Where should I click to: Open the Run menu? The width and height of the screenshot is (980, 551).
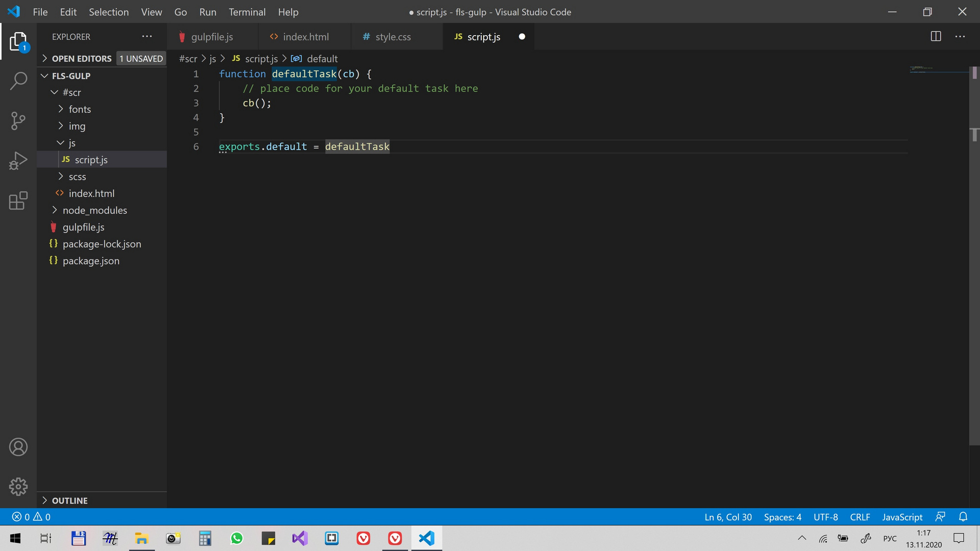click(208, 12)
